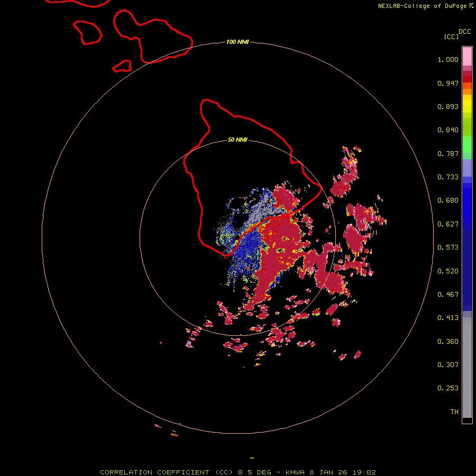Click the 0.627 color scale value
Image resolution: width=476 pixels, height=476 pixels.
point(448,224)
